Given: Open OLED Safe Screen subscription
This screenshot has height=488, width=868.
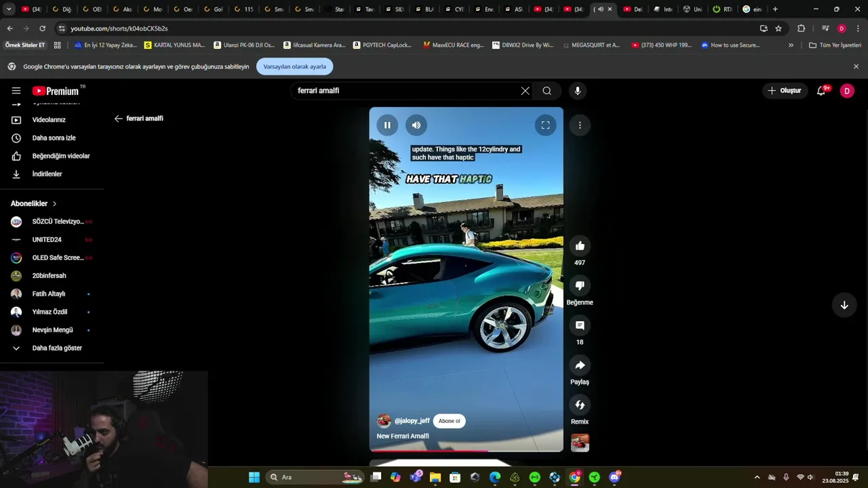Looking at the screenshot, I should point(52,258).
